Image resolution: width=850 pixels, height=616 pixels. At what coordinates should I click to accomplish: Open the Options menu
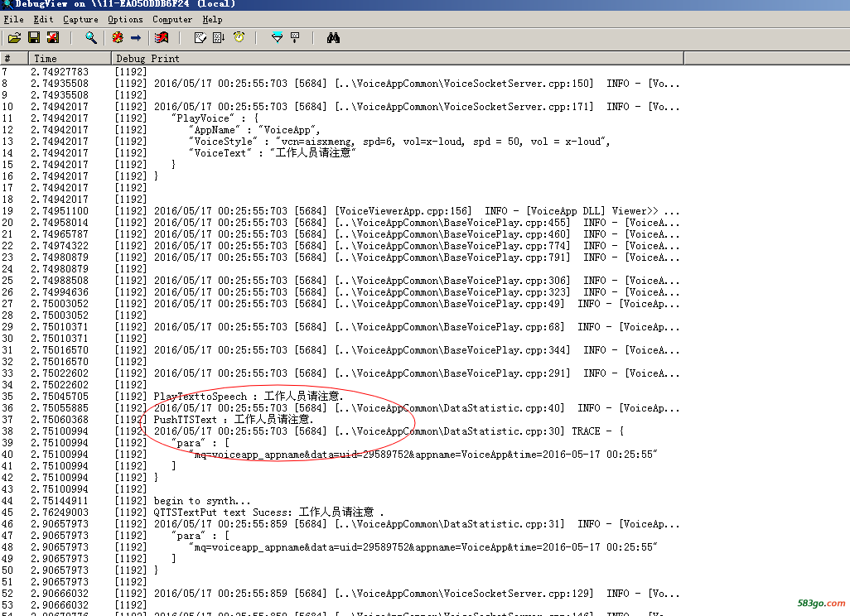[125, 19]
